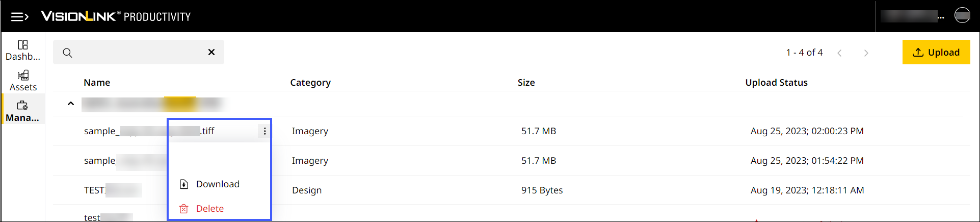The image size is (980, 222).
Task: Select the Manage sidebar section
Action: pyautogui.click(x=23, y=111)
